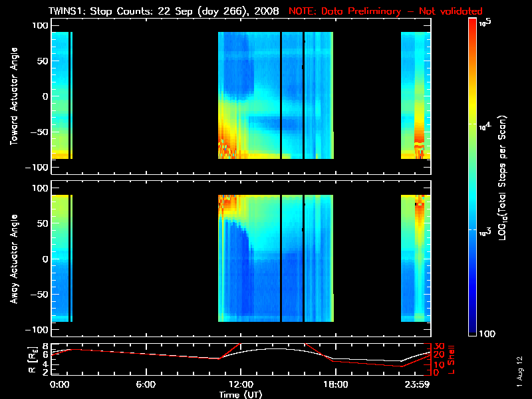532x399 pixels.
Task: Click the '0:00' time tick label
Action: tap(59, 384)
